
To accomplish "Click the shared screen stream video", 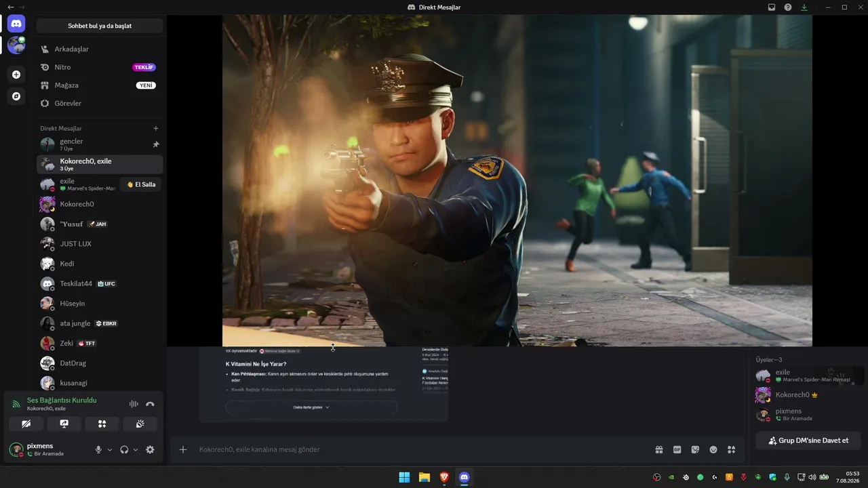I will [x=517, y=180].
